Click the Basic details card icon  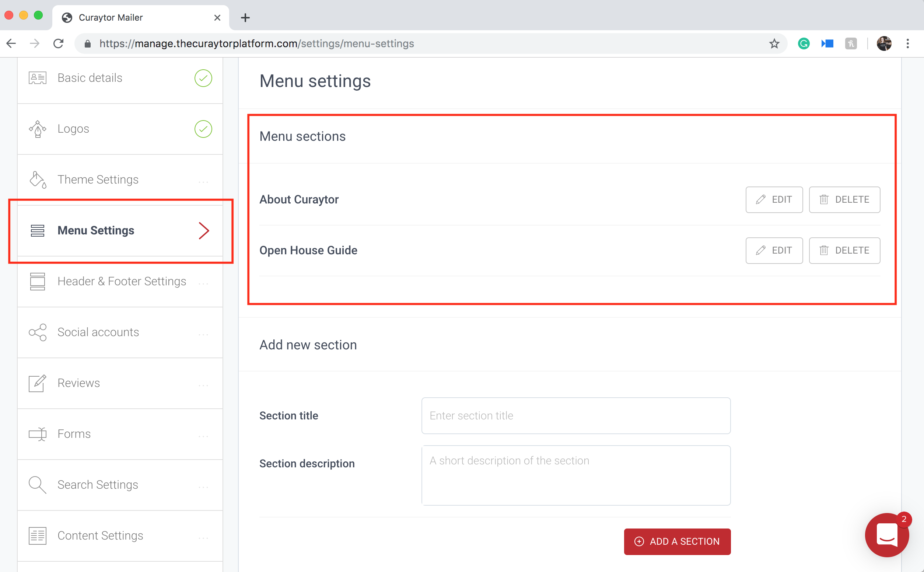(x=38, y=78)
